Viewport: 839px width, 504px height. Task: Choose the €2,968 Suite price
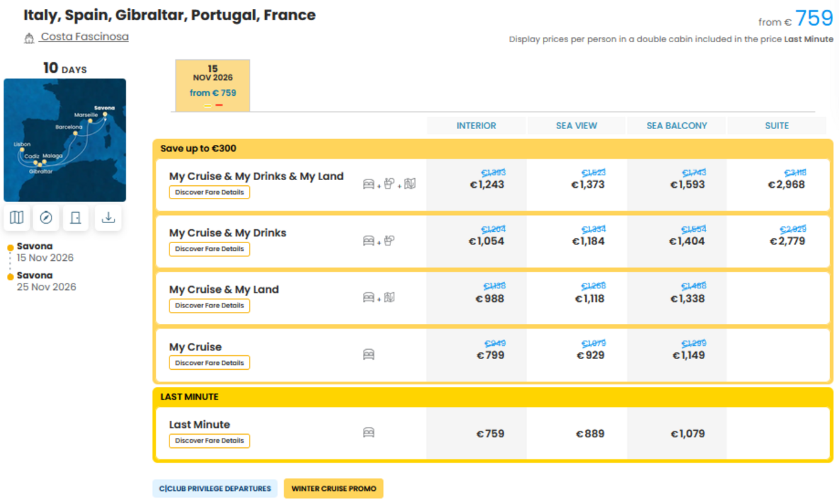[787, 185]
